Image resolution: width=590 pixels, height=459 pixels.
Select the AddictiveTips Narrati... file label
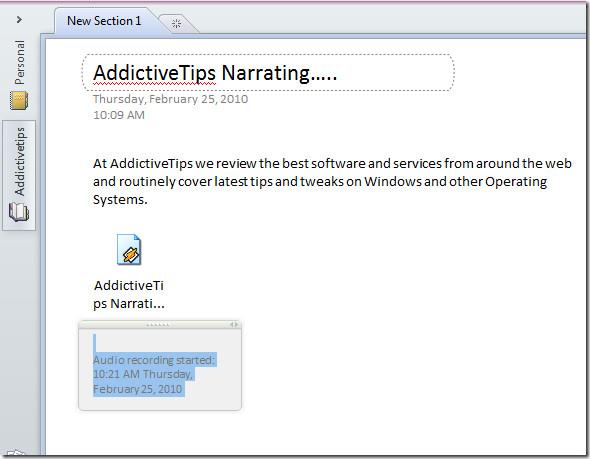point(129,294)
